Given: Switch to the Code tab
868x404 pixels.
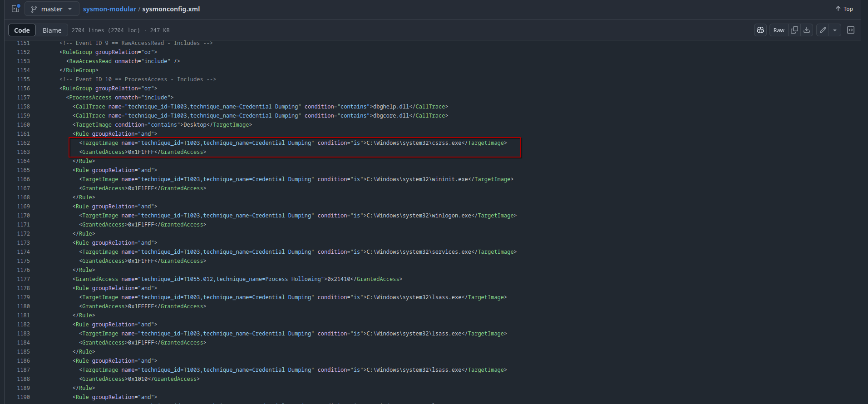Looking at the screenshot, I should [x=22, y=30].
